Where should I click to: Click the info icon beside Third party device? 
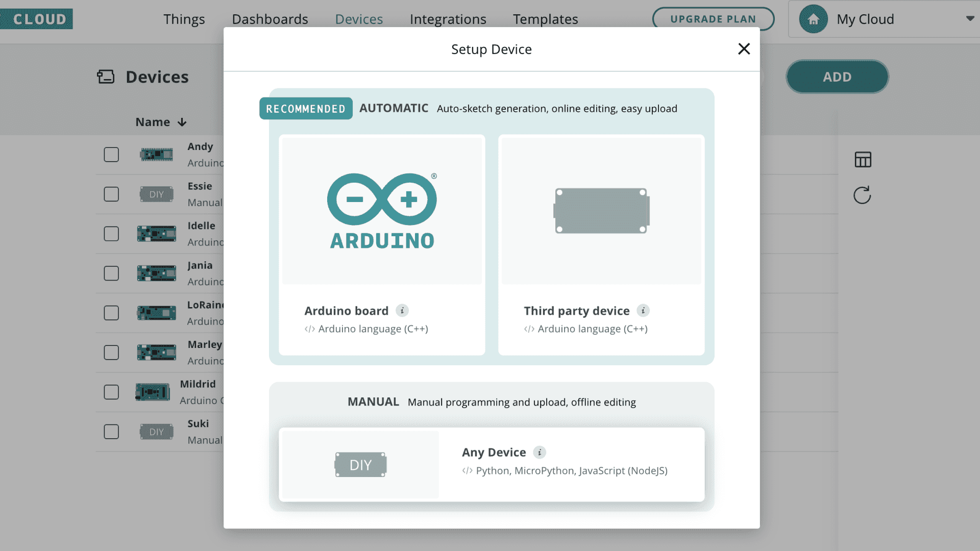[643, 310]
